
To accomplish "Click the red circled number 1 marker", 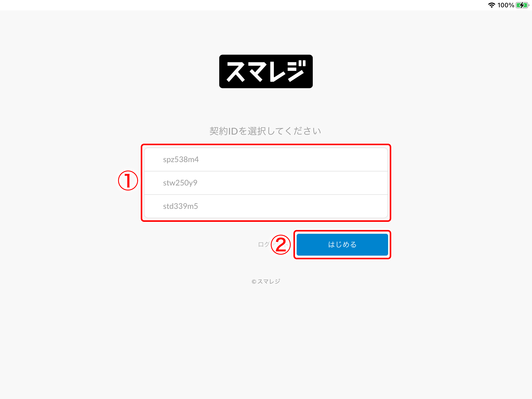I will pos(128,180).
